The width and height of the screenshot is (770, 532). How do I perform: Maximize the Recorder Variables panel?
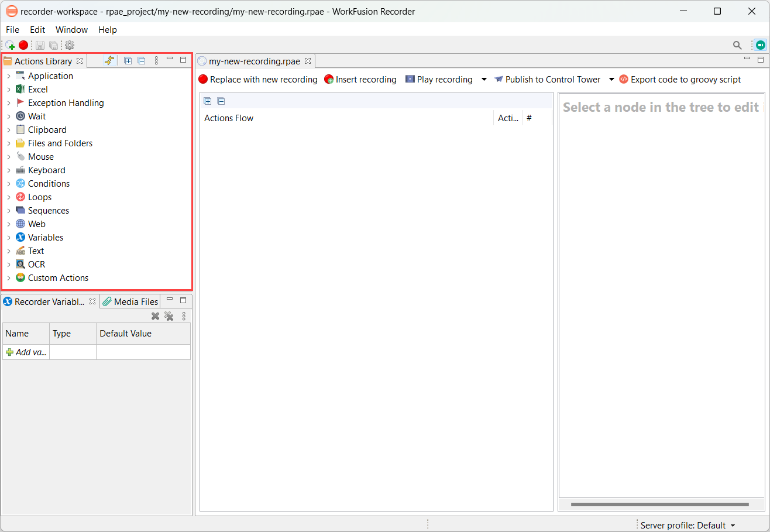183,300
